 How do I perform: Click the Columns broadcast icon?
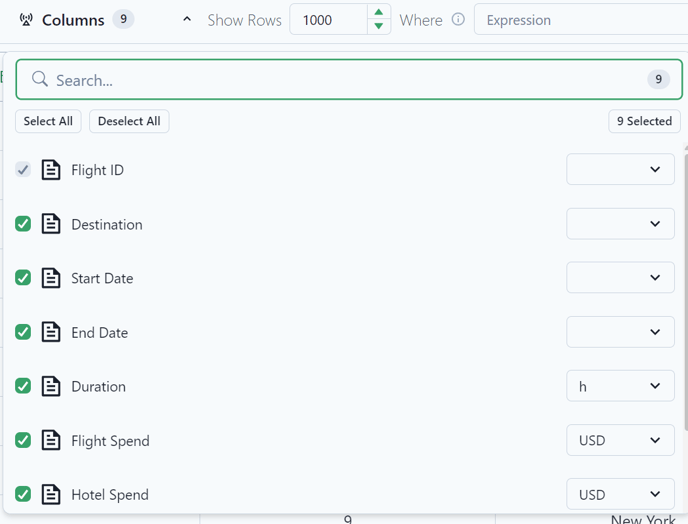tap(26, 20)
